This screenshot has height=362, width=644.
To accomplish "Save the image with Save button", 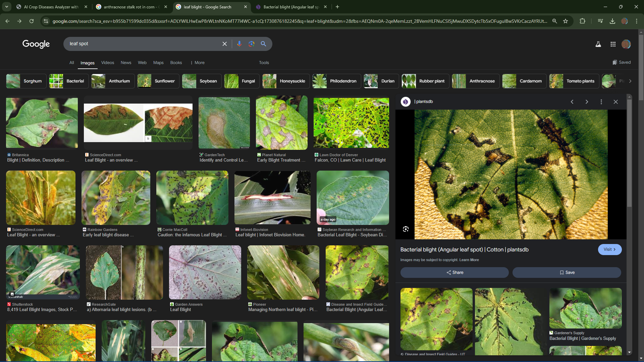I will (x=567, y=273).
